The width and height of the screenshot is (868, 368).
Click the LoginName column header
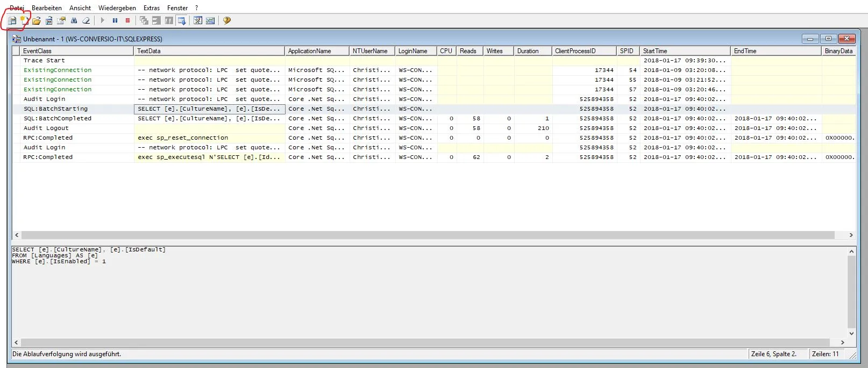tap(416, 51)
